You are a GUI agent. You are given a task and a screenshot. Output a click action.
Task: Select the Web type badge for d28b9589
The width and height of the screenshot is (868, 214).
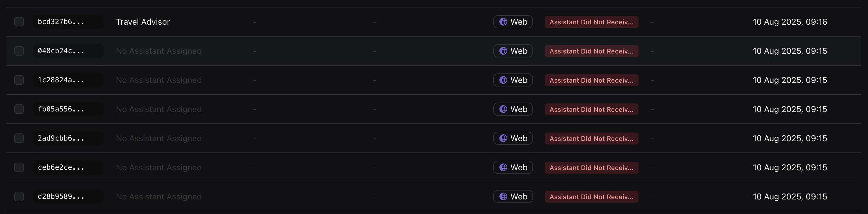tap(513, 196)
